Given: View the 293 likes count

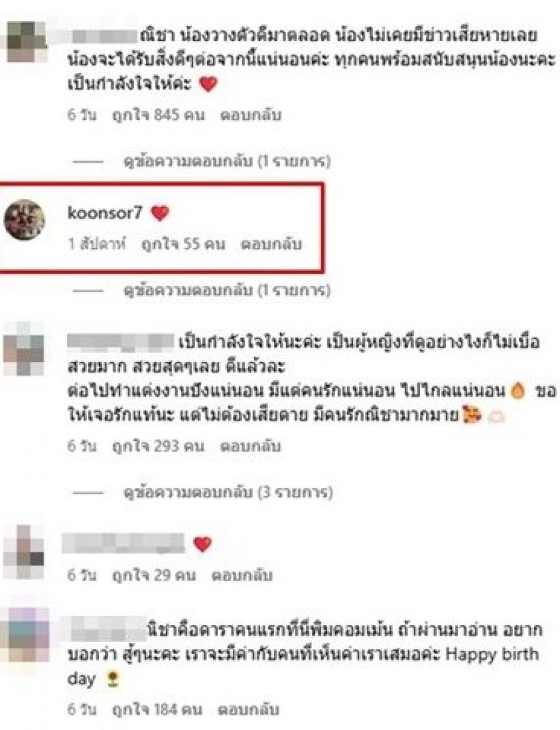Looking at the screenshot, I should (158, 446).
